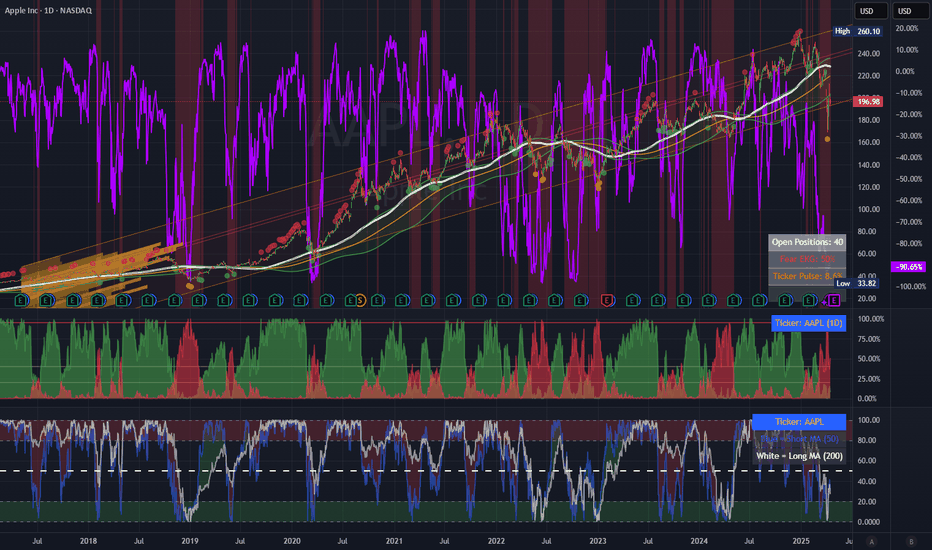Click the 75.00% tick in the middle pane
The width and height of the screenshot is (932, 550).
tap(868, 339)
